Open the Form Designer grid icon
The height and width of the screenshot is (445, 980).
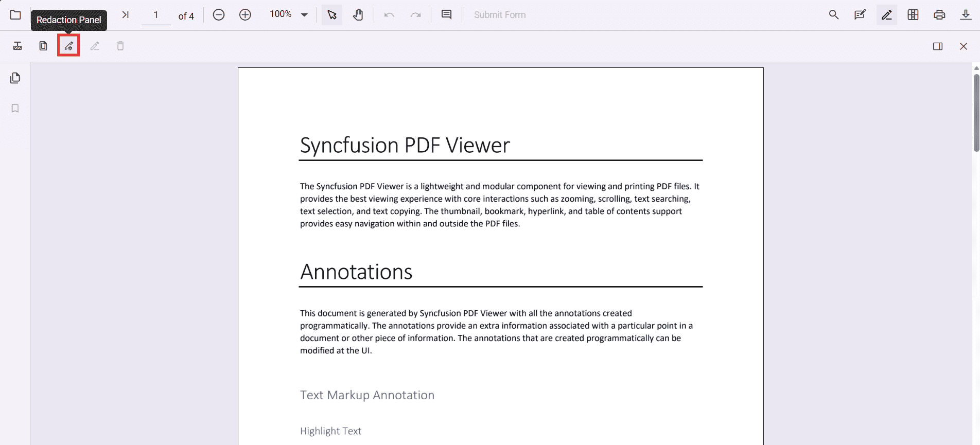pyautogui.click(x=913, y=15)
